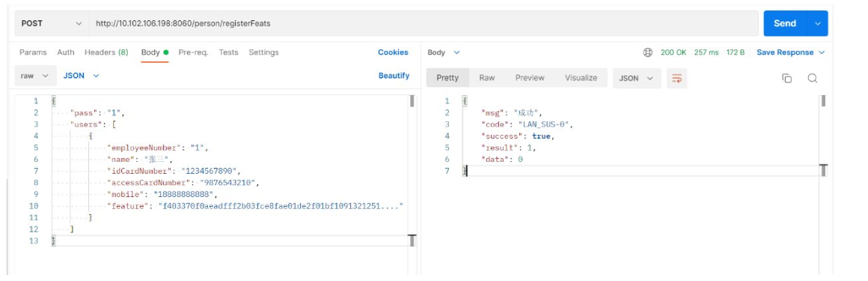The image size is (868, 281).
Task: Expand the Save Response dropdown arrow
Action: [822, 52]
